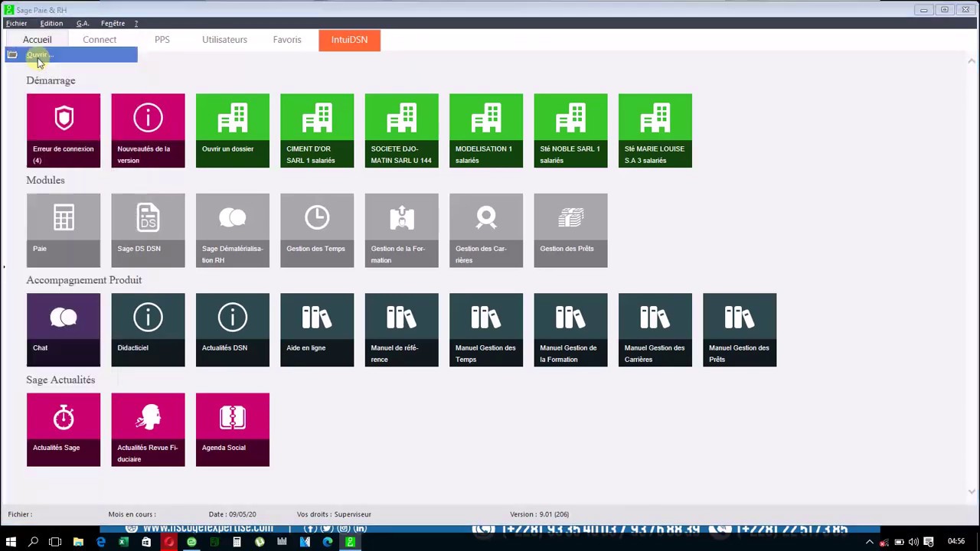Viewport: 980px width, 551px height.
Task: Open Windows taskbar search
Action: click(33, 542)
